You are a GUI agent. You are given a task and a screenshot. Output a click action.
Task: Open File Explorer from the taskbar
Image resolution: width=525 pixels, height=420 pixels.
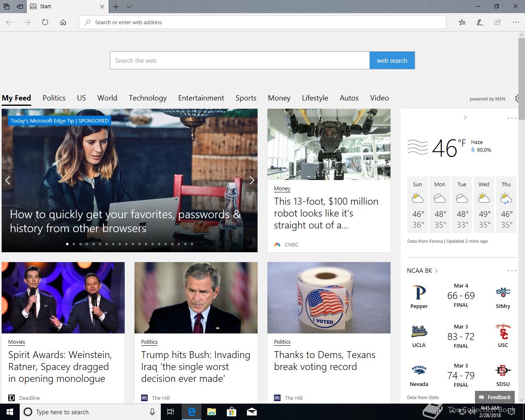coord(211,412)
